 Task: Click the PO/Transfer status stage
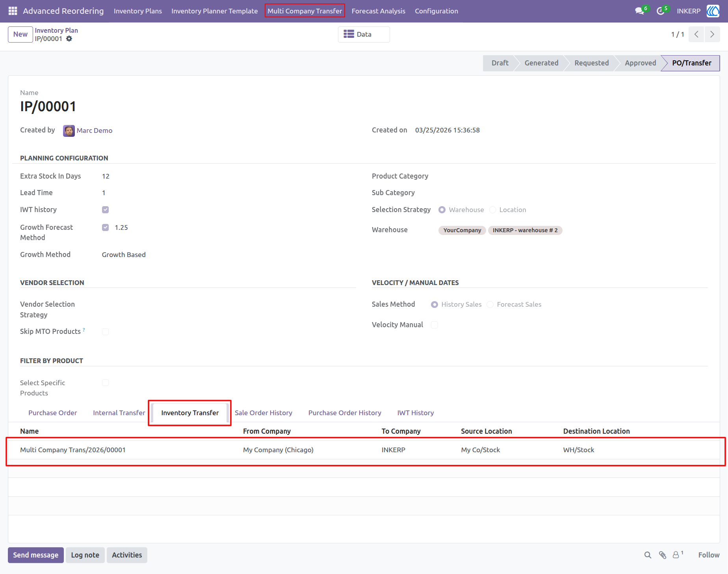(691, 63)
